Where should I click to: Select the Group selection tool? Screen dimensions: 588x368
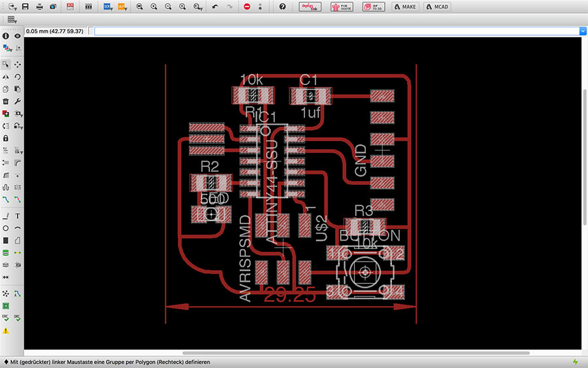point(6,65)
